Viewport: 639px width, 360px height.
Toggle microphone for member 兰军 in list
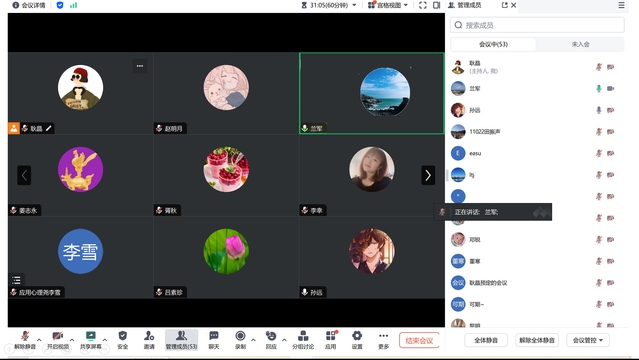coord(599,88)
